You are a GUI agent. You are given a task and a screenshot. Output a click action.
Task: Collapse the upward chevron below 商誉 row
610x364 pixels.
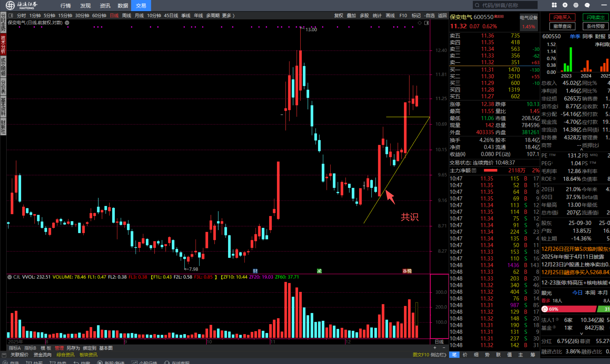581,149
